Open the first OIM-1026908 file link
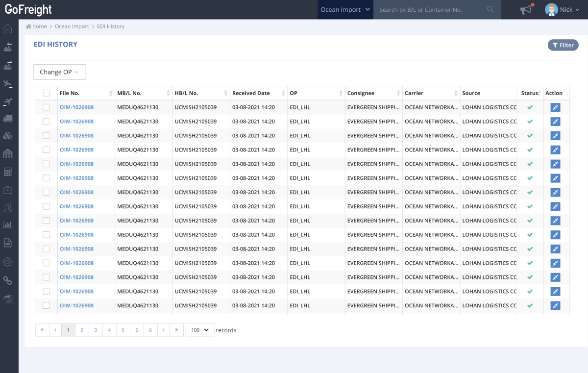This screenshot has height=373, width=588. (x=76, y=107)
